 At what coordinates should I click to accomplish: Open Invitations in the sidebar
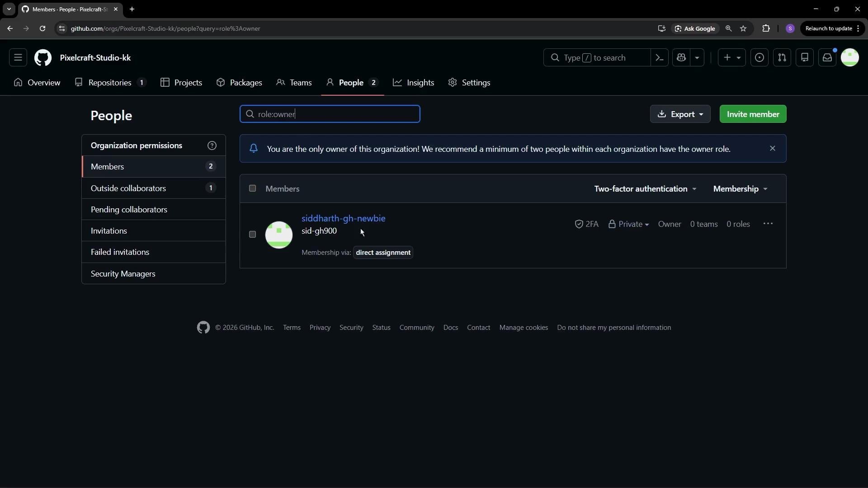tap(154, 230)
